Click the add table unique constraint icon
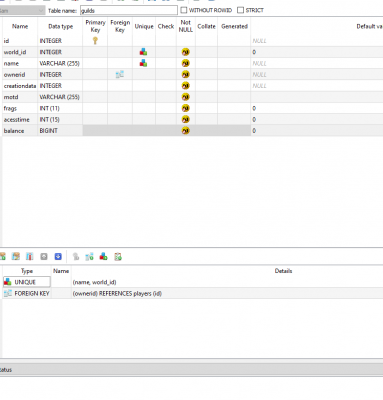383x400 pixels. tap(104, 256)
